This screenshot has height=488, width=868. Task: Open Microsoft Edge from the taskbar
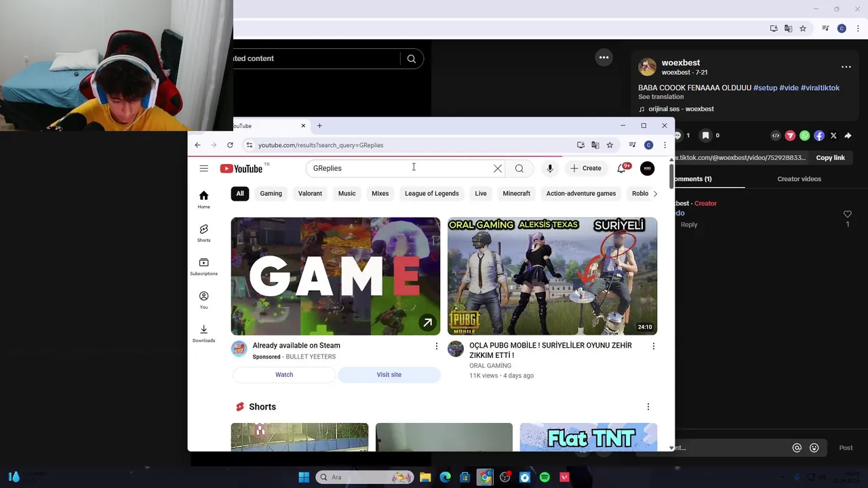pos(445,477)
